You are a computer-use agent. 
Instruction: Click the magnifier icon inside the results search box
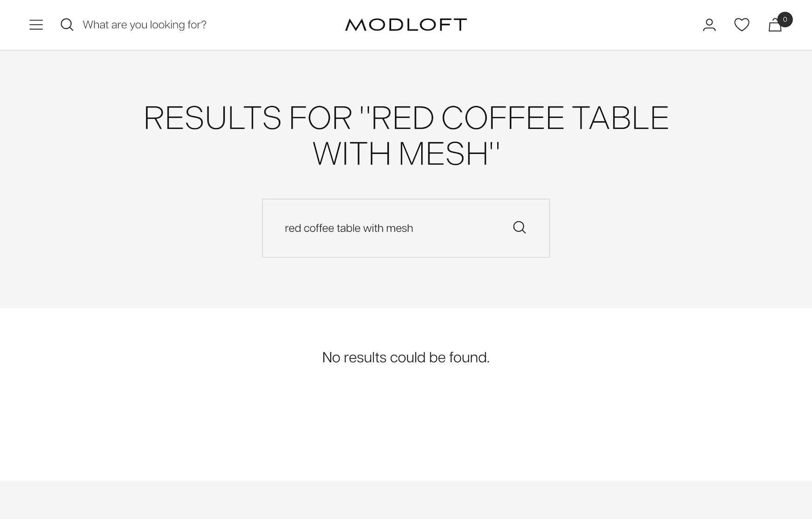coord(519,228)
